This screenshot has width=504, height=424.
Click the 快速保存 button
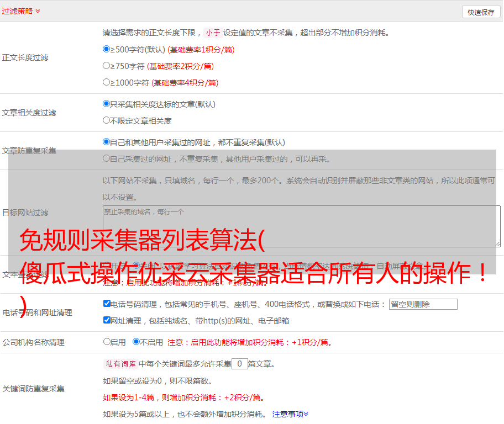tap(481, 12)
